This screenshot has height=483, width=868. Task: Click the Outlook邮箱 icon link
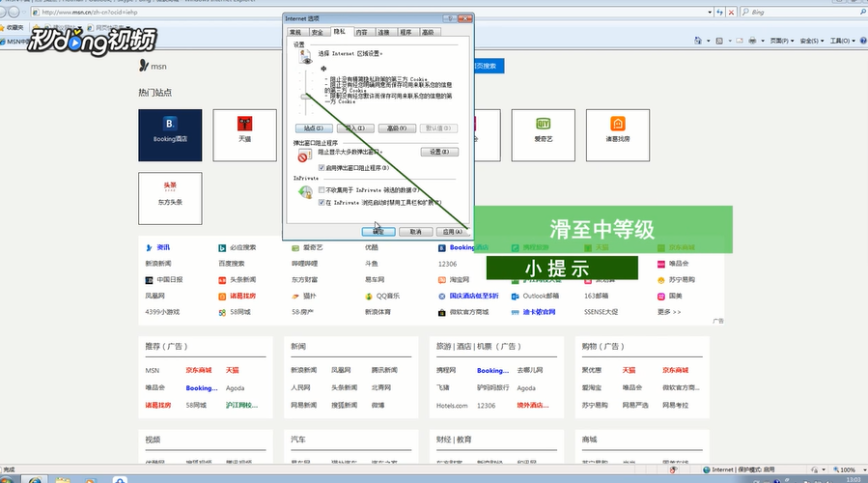515,297
